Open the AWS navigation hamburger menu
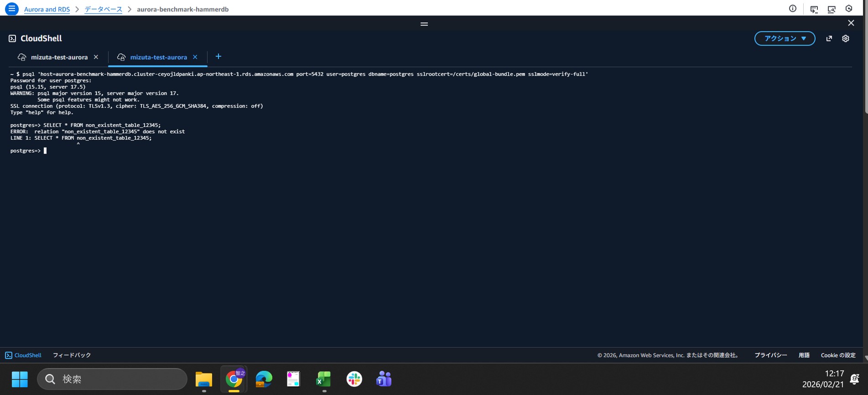868x395 pixels. coord(11,9)
